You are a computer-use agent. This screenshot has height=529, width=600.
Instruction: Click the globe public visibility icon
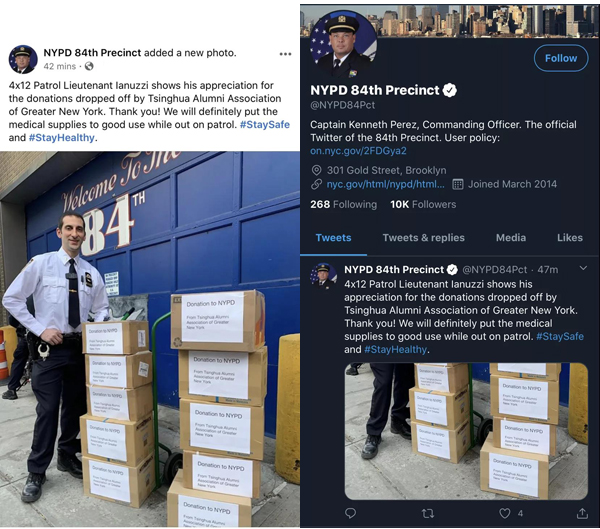point(89,66)
